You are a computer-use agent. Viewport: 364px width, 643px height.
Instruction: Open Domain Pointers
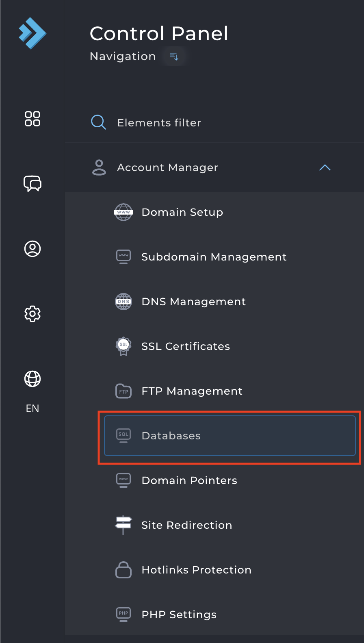(x=230, y=480)
